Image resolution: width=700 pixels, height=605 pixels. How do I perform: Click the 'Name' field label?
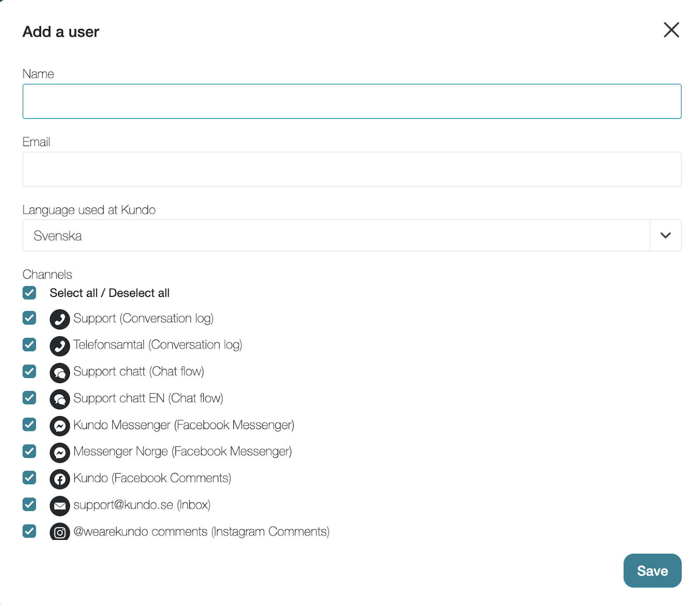pyautogui.click(x=38, y=74)
